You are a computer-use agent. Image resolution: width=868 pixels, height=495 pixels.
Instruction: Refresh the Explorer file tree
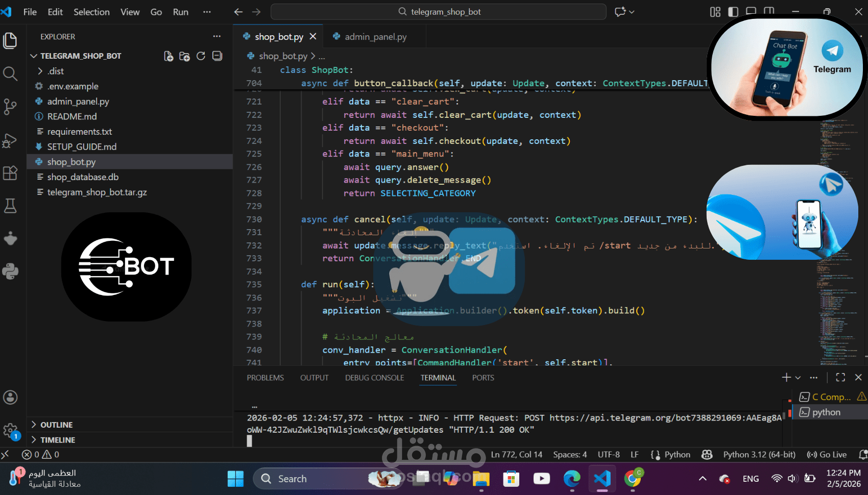201,56
